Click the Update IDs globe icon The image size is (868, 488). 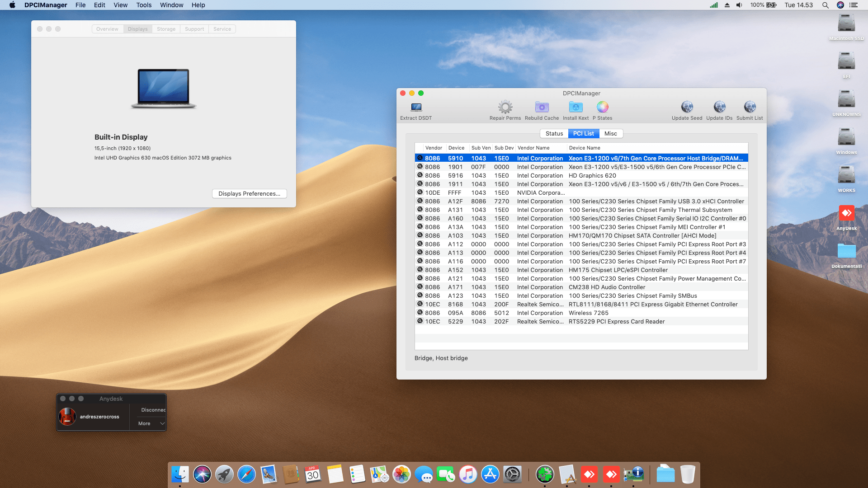click(x=719, y=107)
